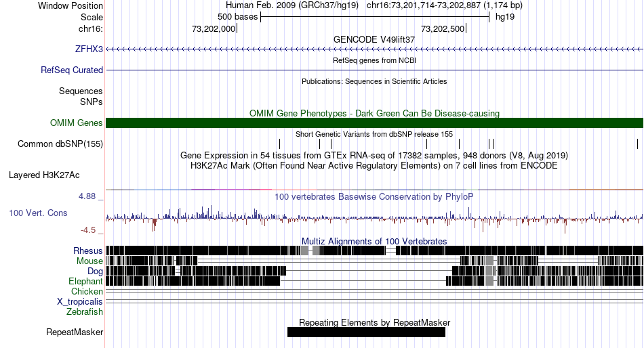Select the Zebrafish alignment label
The width and height of the screenshot is (644, 348).
[85, 311]
